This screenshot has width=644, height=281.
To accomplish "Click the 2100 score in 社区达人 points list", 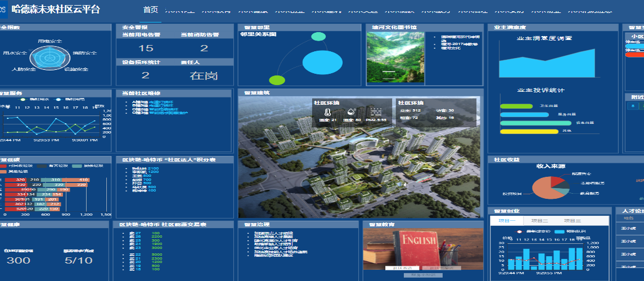I will coord(153,169).
